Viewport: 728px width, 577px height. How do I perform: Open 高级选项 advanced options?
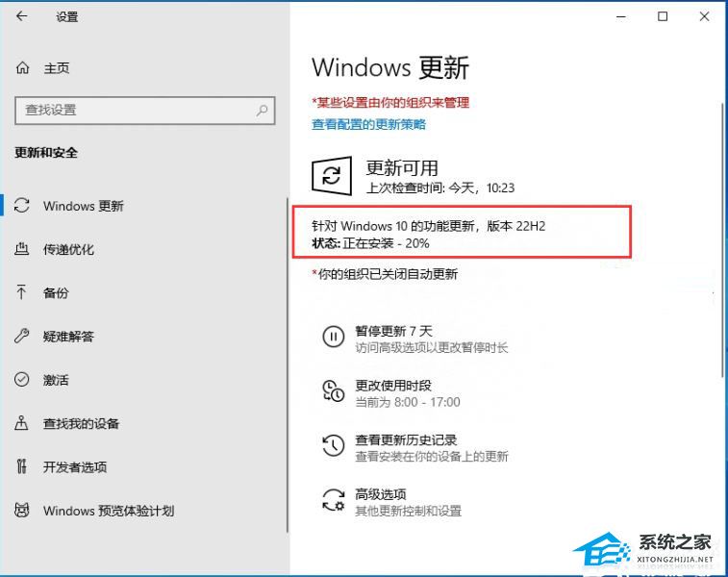click(391, 502)
